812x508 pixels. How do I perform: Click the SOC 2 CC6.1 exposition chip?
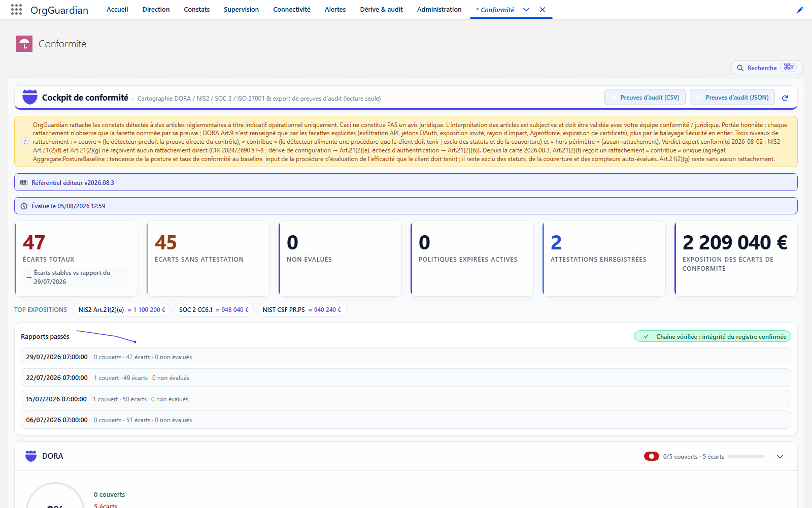click(x=214, y=310)
